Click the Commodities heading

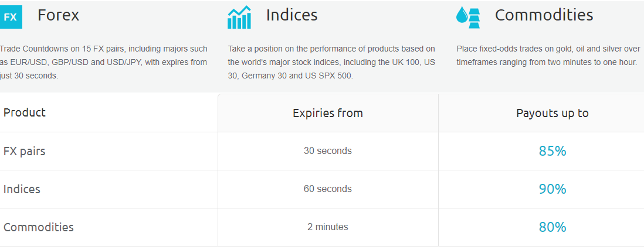click(544, 15)
